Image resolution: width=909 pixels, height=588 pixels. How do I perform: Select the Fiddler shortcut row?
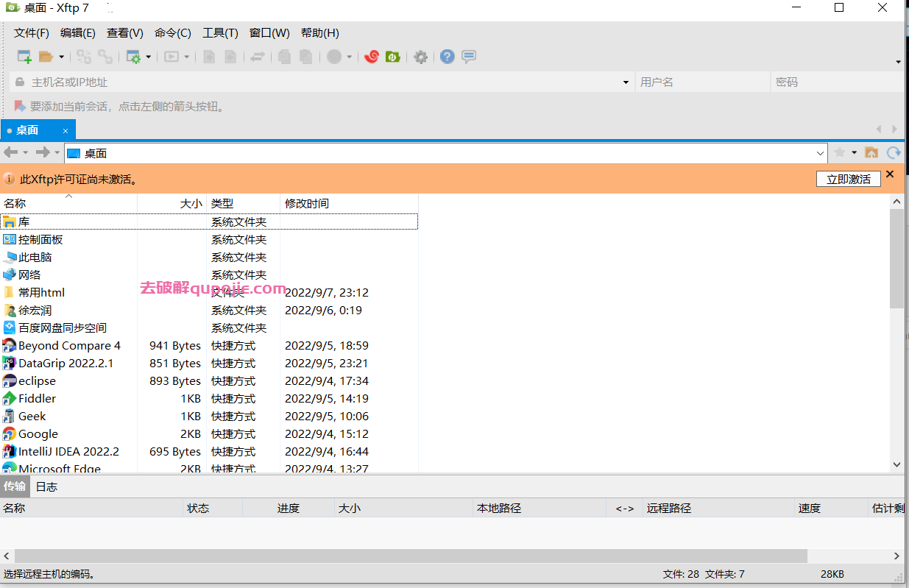click(209, 399)
